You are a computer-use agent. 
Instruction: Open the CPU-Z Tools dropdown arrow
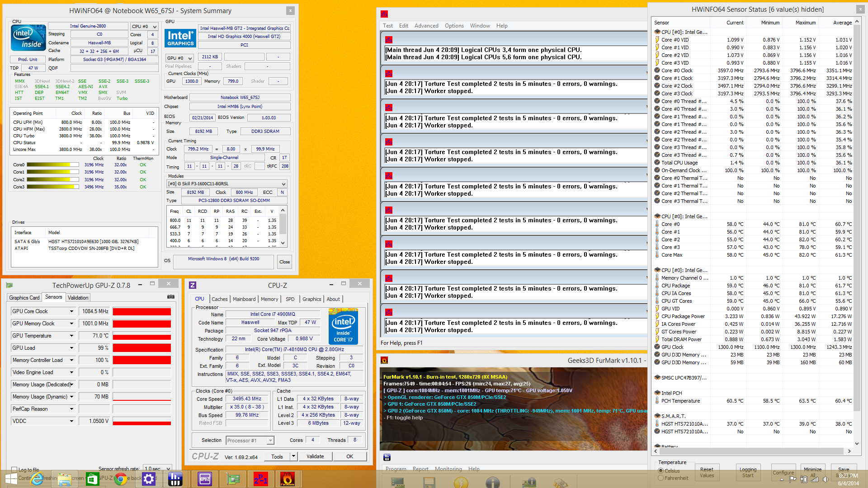point(293,456)
